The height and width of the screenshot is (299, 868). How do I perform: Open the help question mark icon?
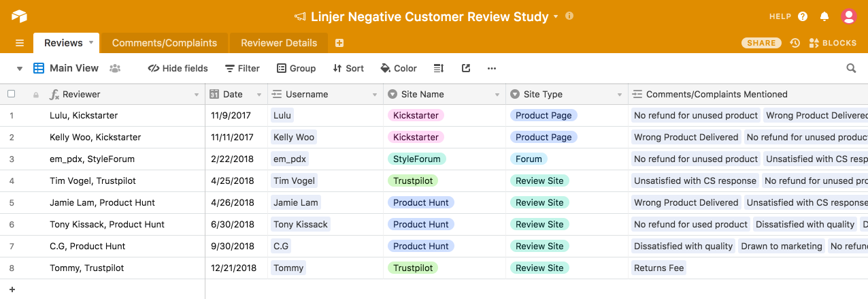point(803,16)
